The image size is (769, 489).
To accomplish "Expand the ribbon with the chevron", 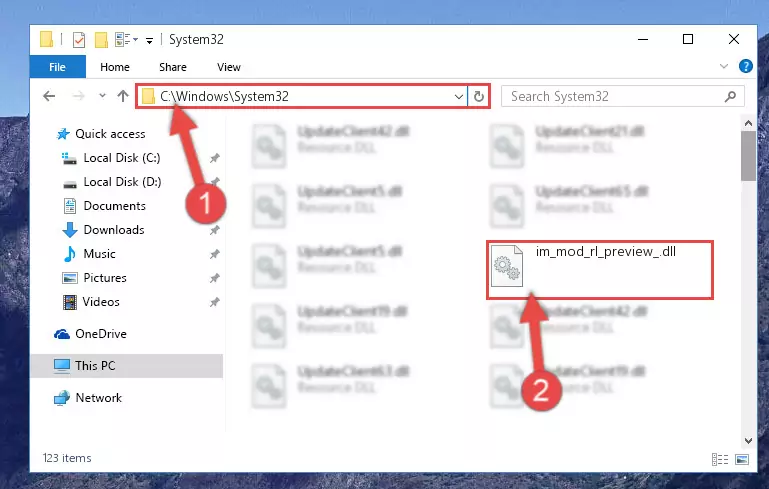I will coord(723,66).
